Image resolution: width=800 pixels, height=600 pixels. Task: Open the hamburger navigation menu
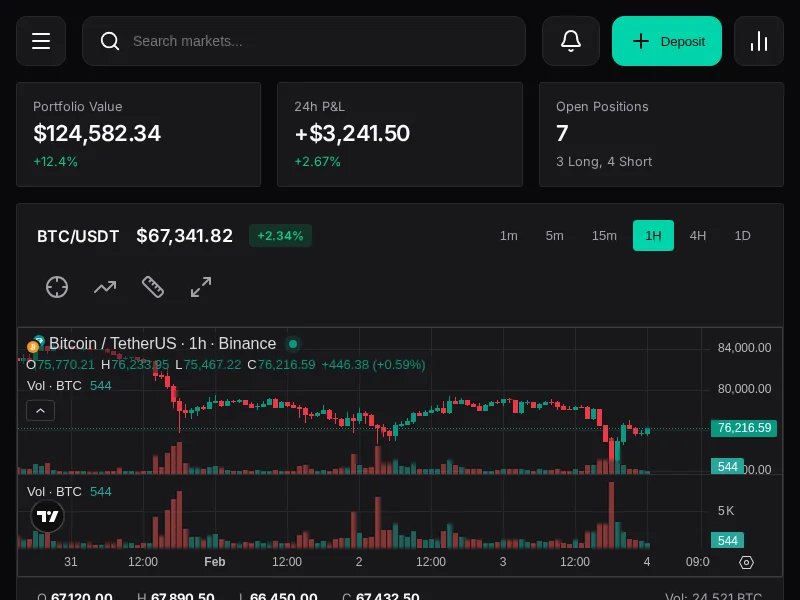pyautogui.click(x=41, y=41)
